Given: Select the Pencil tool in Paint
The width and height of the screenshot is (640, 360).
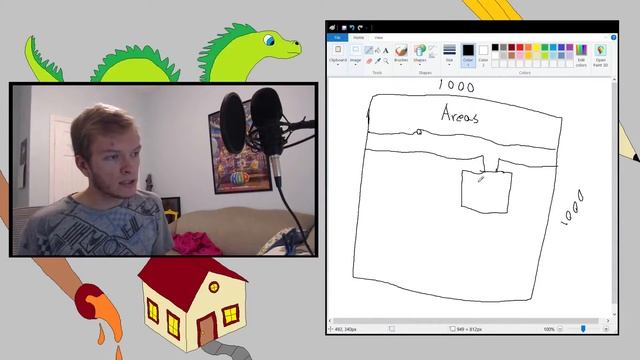Looking at the screenshot, I should click(369, 50).
